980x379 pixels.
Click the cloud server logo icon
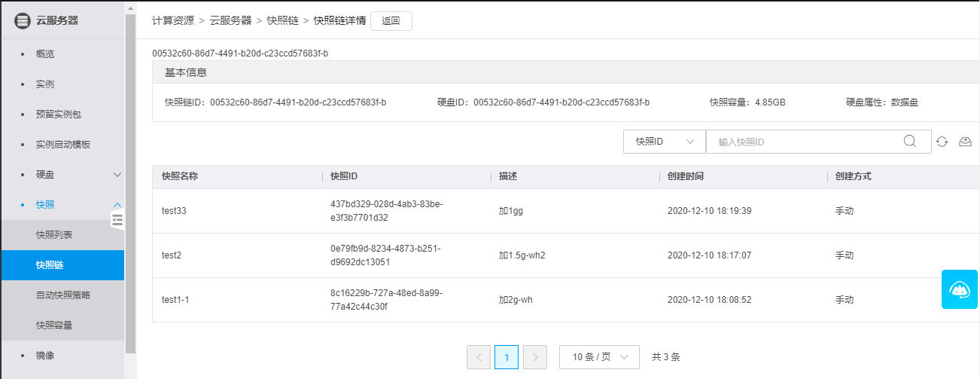pyautogui.click(x=23, y=20)
